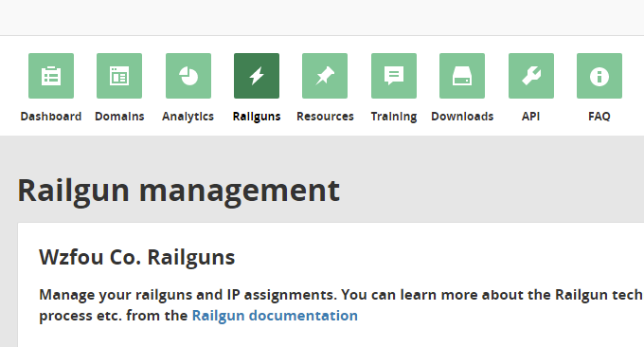Viewport: 644px width, 347px height.
Task: Open the Dashboard clipboard icon
Action: pos(51,76)
